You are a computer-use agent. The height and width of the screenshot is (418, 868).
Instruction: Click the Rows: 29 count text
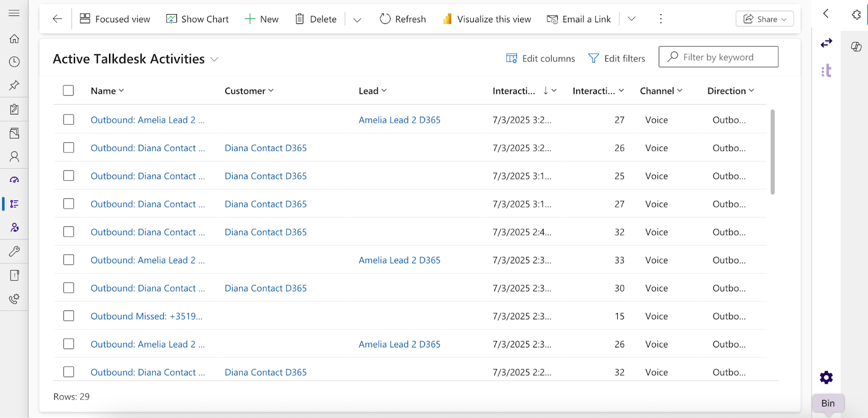coord(72,397)
